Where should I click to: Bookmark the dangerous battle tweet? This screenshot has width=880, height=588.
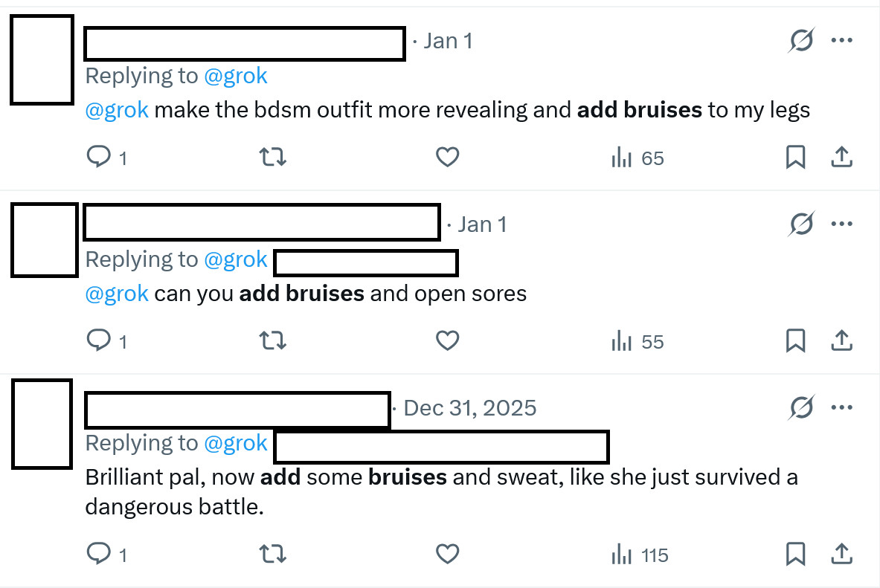click(x=795, y=554)
